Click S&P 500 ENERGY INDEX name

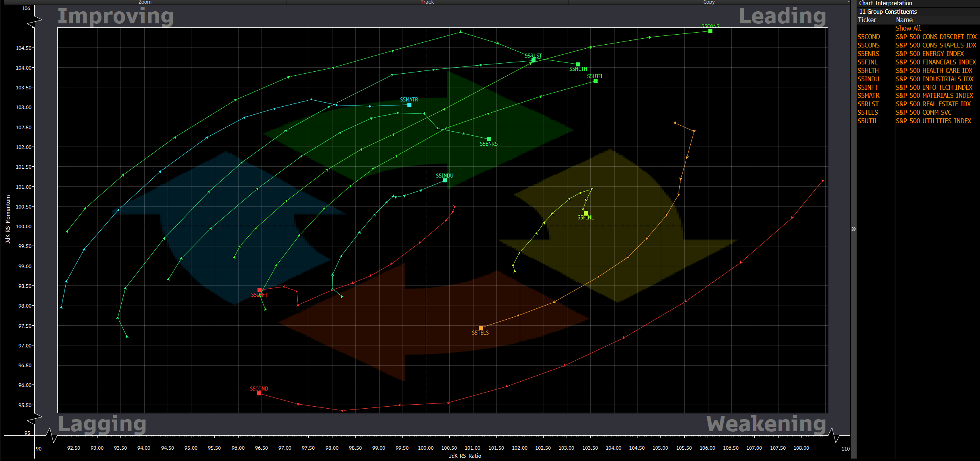(x=930, y=54)
